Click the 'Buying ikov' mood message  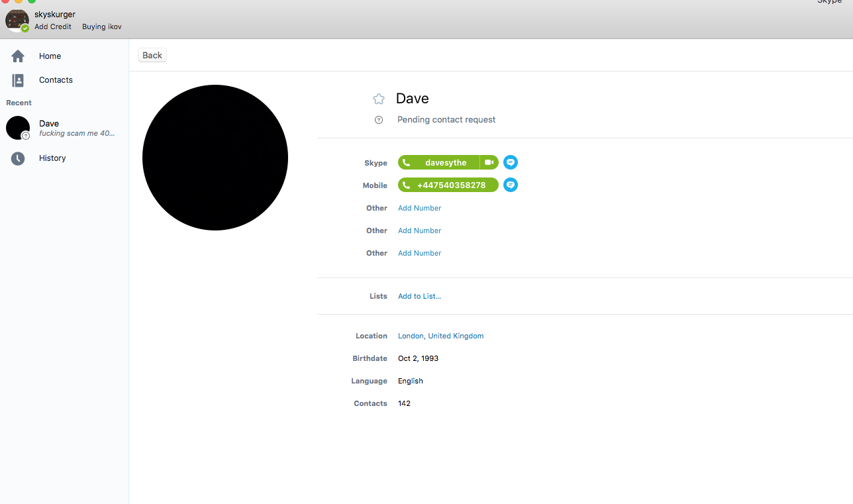(x=102, y=26)
